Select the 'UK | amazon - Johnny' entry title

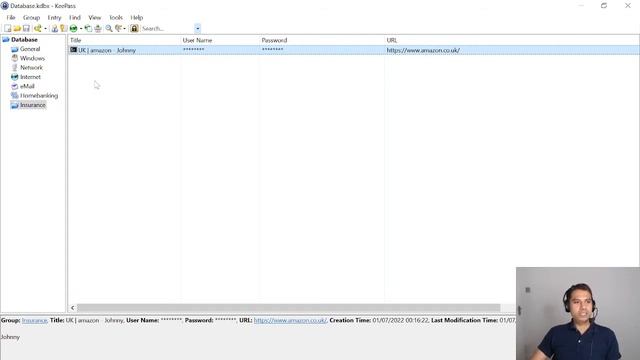[107, 50]
